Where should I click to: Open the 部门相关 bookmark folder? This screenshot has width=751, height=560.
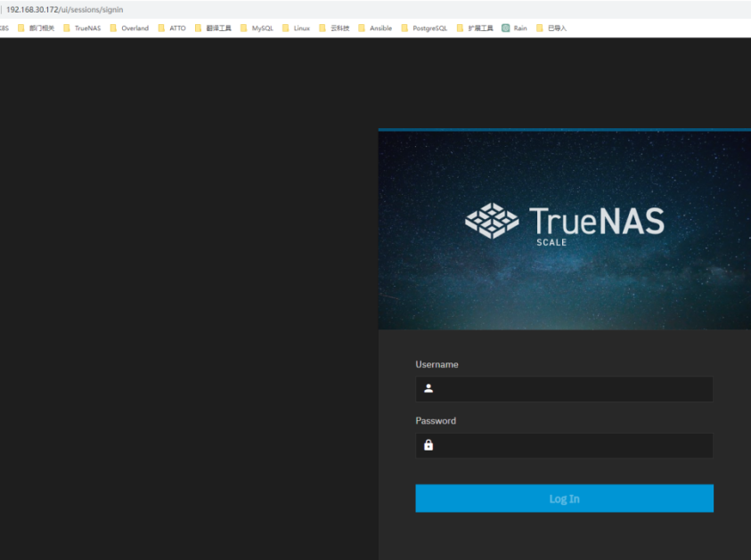pyautogui.click(x=36, y=28)
